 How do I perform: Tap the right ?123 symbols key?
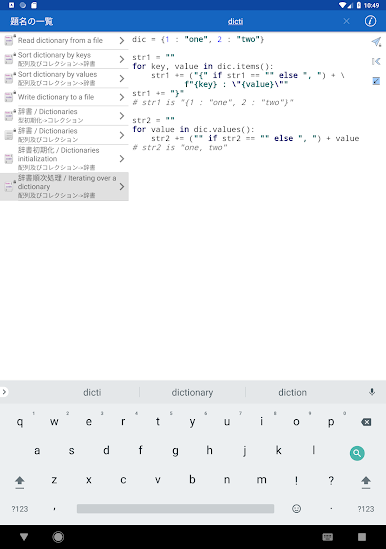(366, 509)
